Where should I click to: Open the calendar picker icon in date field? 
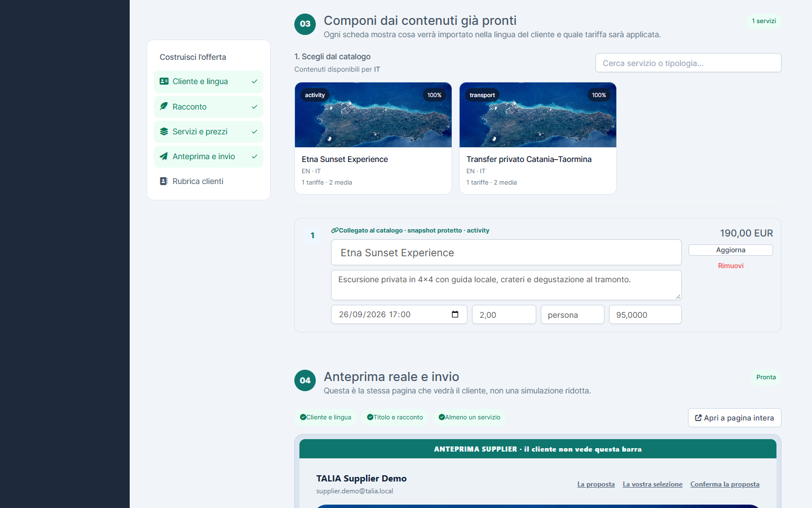455,314
